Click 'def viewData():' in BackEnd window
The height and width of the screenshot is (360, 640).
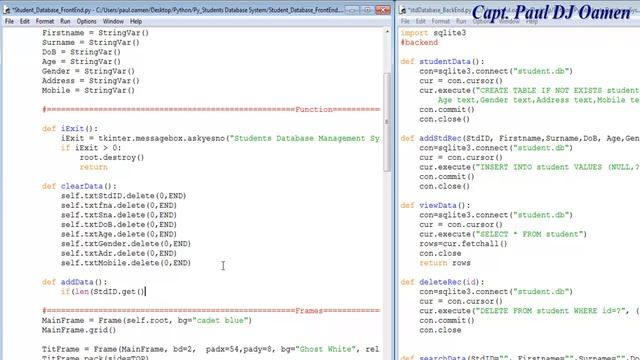coord(435,205)
